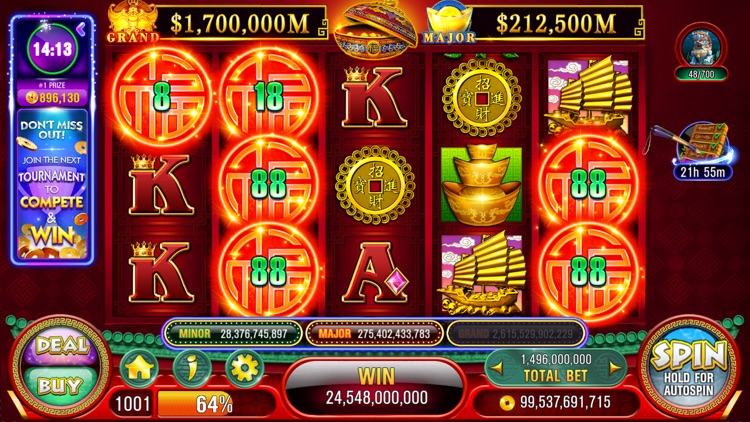The image size is (750, 422).
Task: Open the Buy coins button
Action: (x=59, y=385)
